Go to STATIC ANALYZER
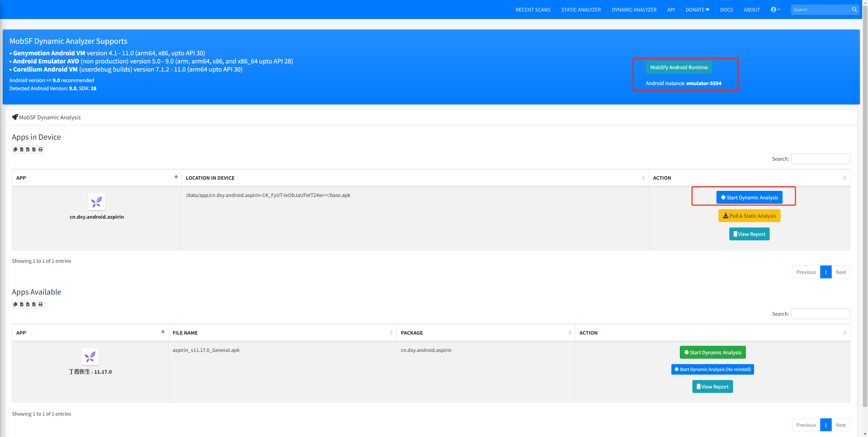 pyautogui.click(x=581, y=9)
